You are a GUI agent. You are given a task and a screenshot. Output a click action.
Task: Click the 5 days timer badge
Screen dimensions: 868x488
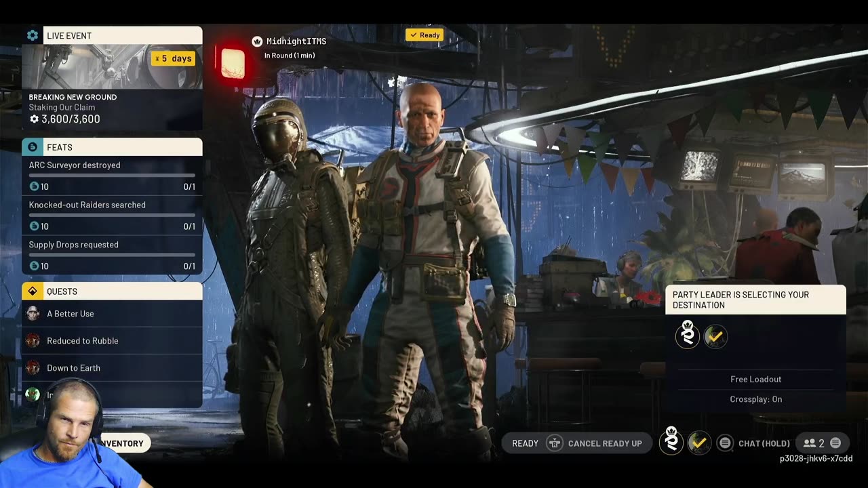point(174,59)
